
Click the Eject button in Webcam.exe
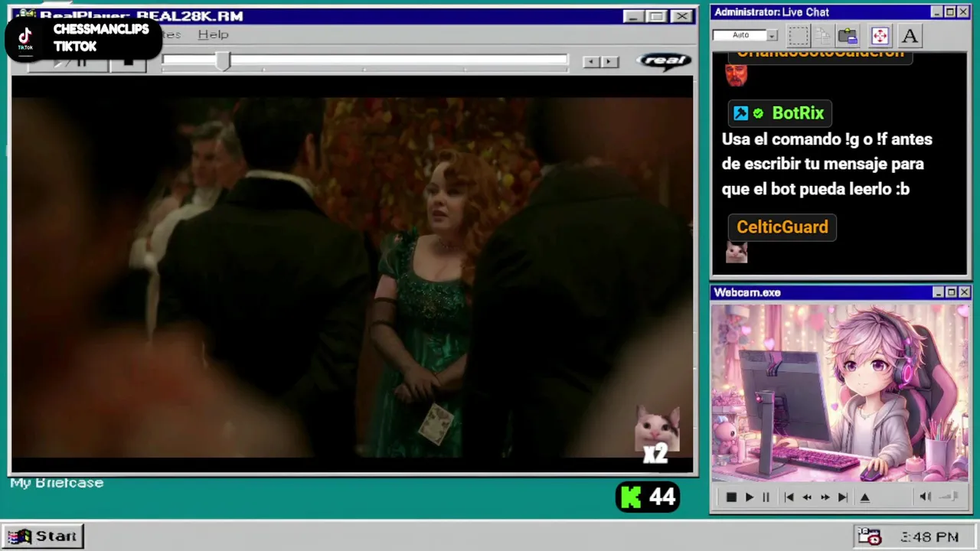click(865, 497)
